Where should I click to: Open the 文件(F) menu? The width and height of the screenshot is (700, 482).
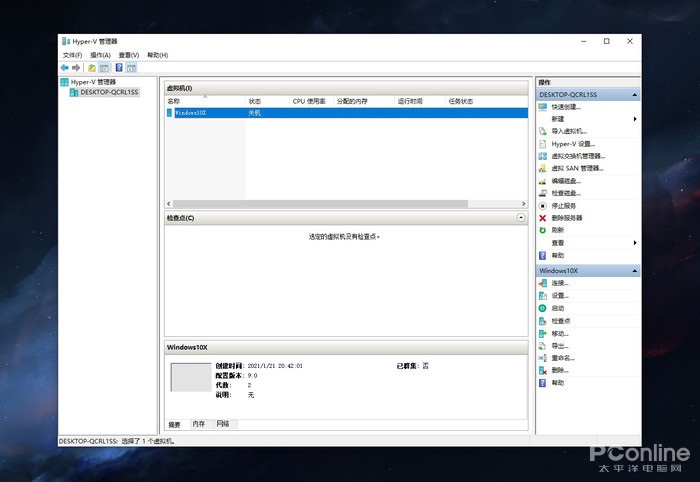[72, 55]
